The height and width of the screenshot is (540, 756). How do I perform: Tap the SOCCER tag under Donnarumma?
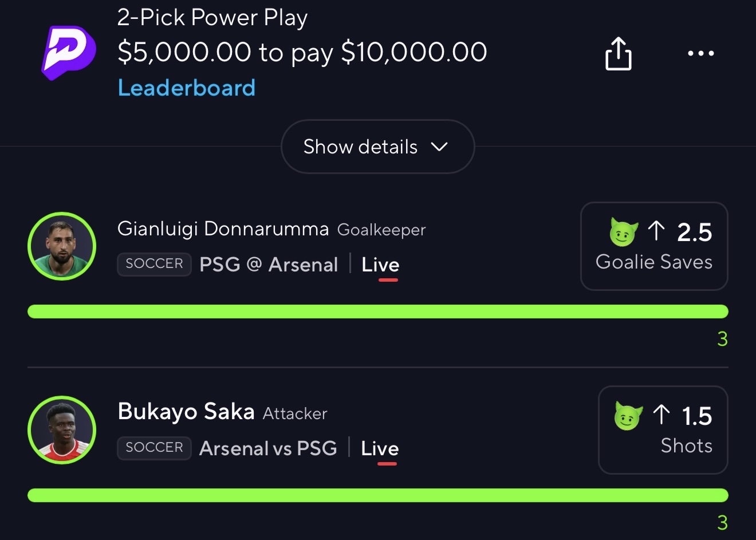coord(154,264)
